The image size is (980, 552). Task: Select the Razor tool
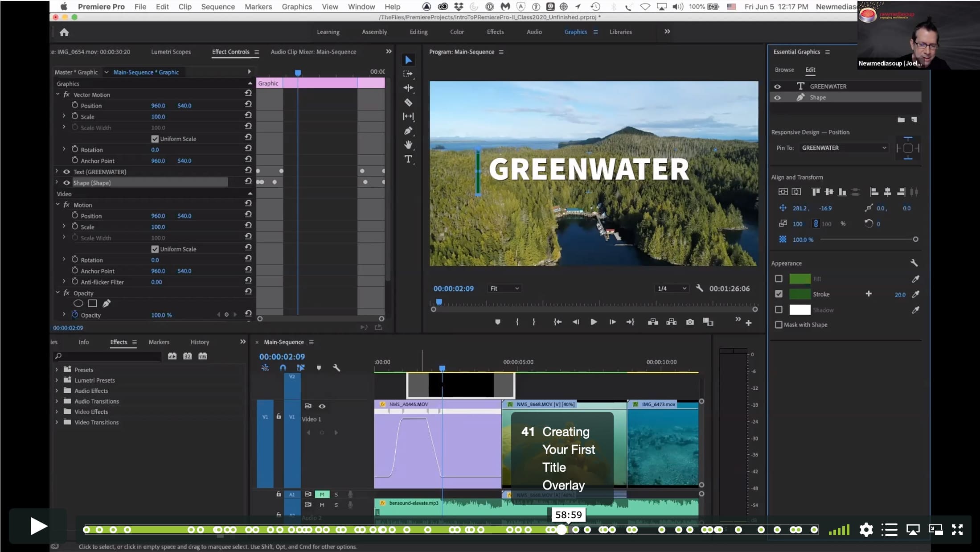pyautogui.click(x=408, y=102)
